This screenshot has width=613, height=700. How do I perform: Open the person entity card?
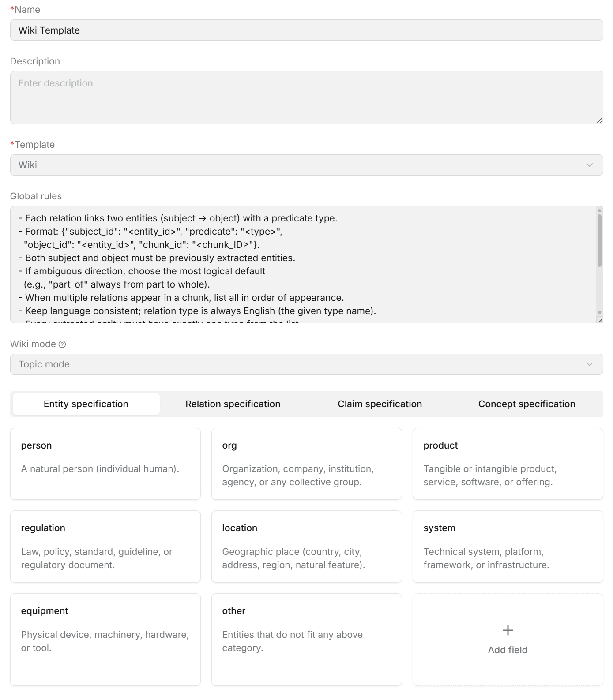pyautogui.click(x=105, y=464)
